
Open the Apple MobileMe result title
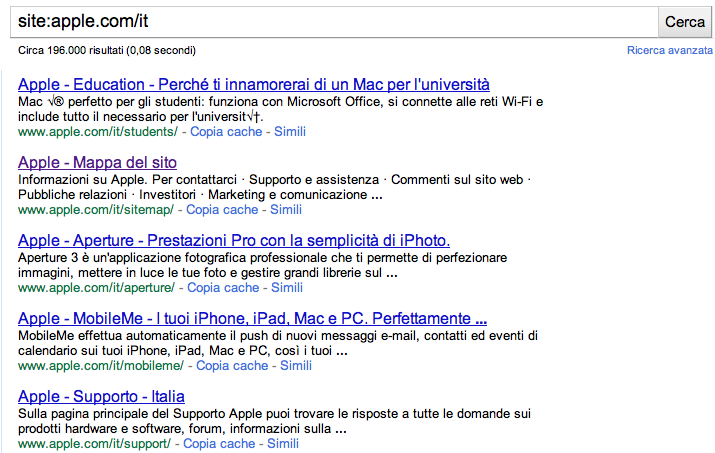pyautogui.click(x=252, y=318)
